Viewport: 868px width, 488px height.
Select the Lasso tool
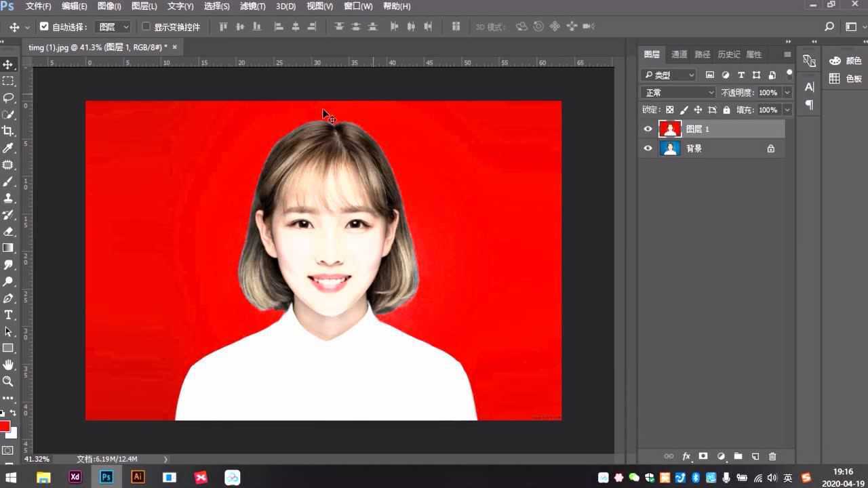[8, 98]
